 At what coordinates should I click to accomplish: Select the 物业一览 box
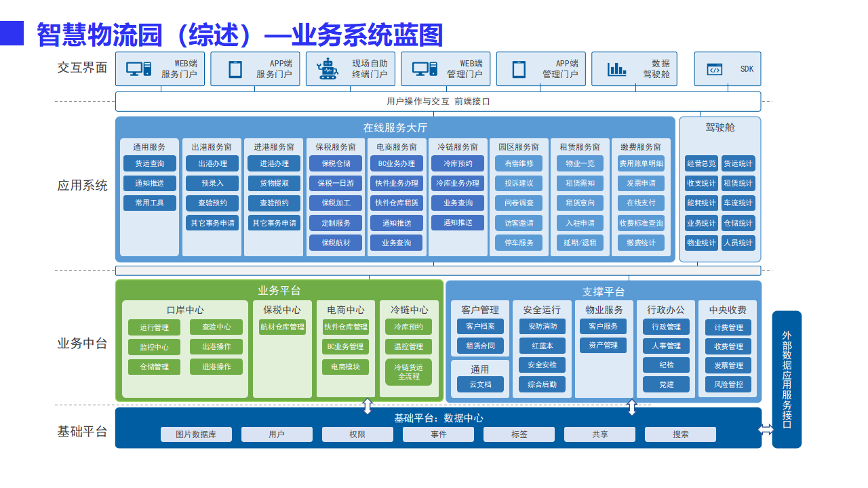580,163
